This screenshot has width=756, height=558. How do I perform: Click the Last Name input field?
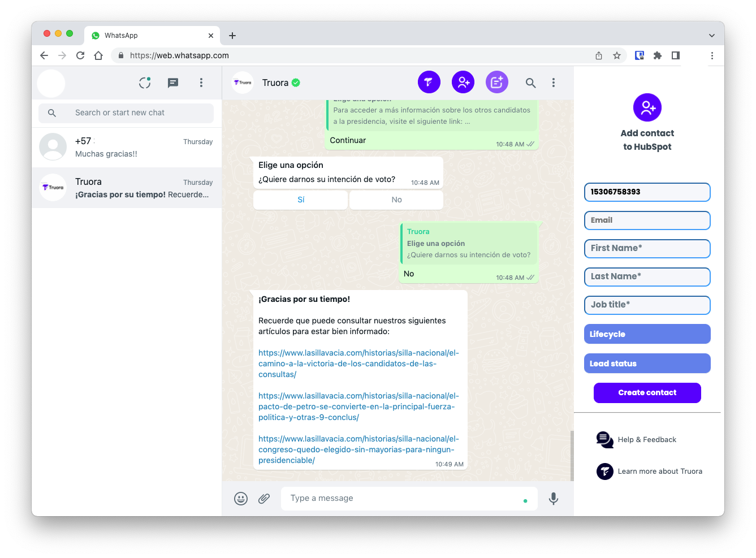point(647,277)
